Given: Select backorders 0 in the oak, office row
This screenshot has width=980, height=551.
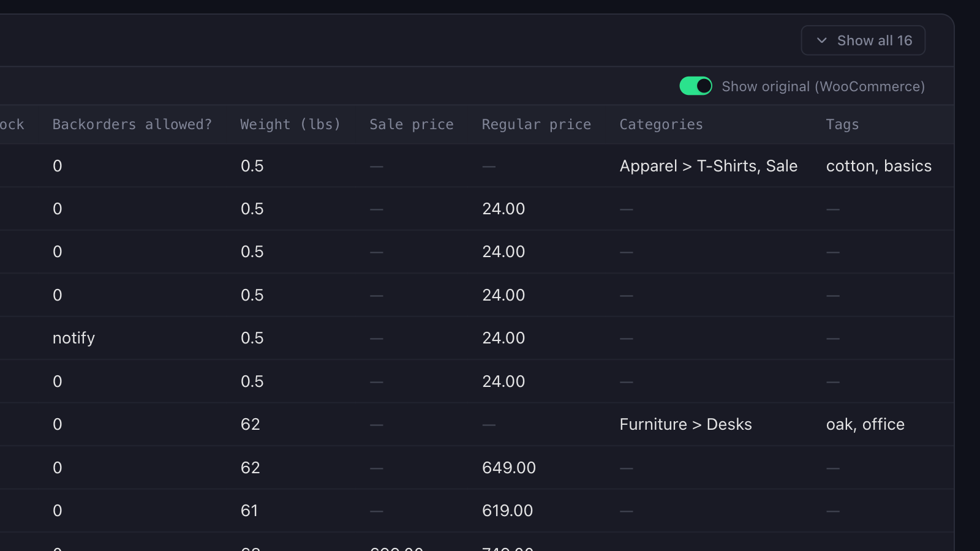Looking at the screenshot, I should tap(58, 424).
